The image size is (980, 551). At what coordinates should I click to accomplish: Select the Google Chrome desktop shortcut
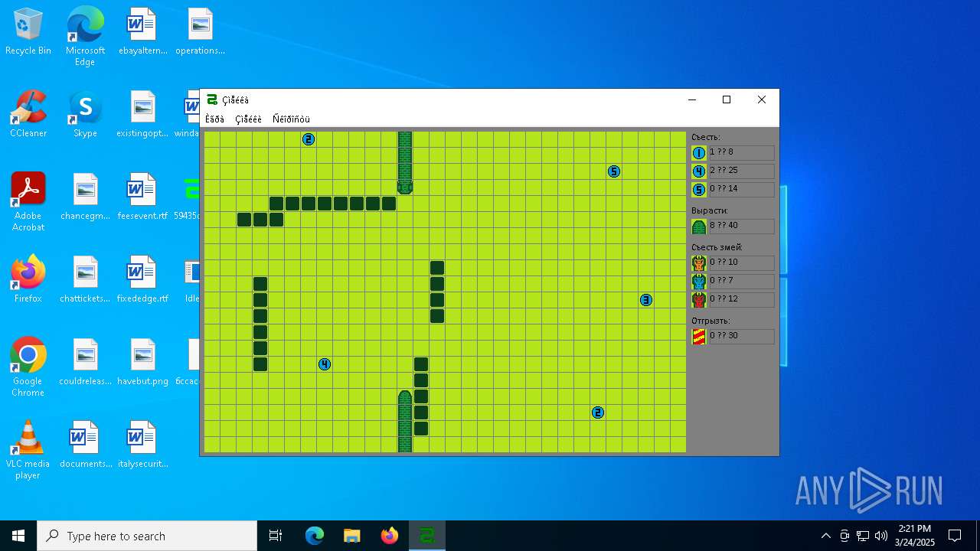pyautogui.click(x=28, y=367)
